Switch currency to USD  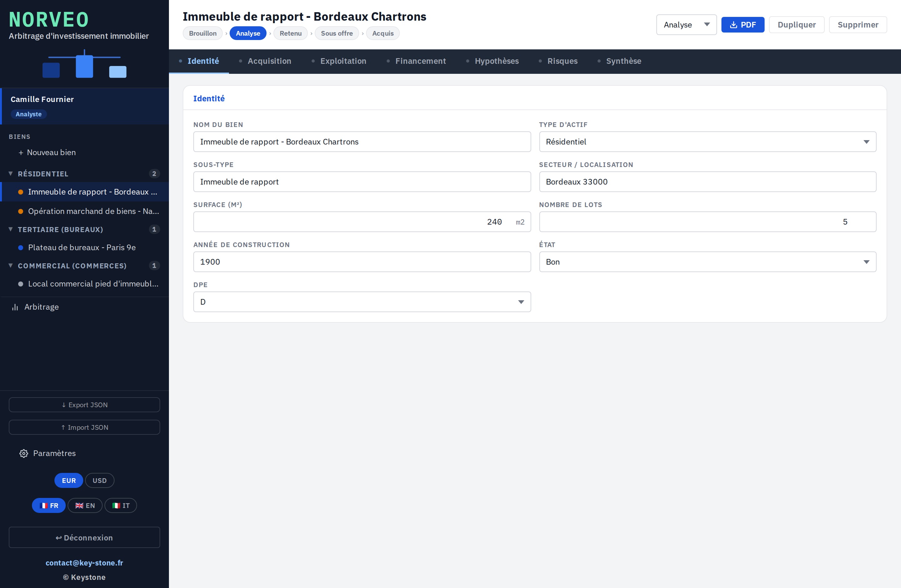coord(99,480)
